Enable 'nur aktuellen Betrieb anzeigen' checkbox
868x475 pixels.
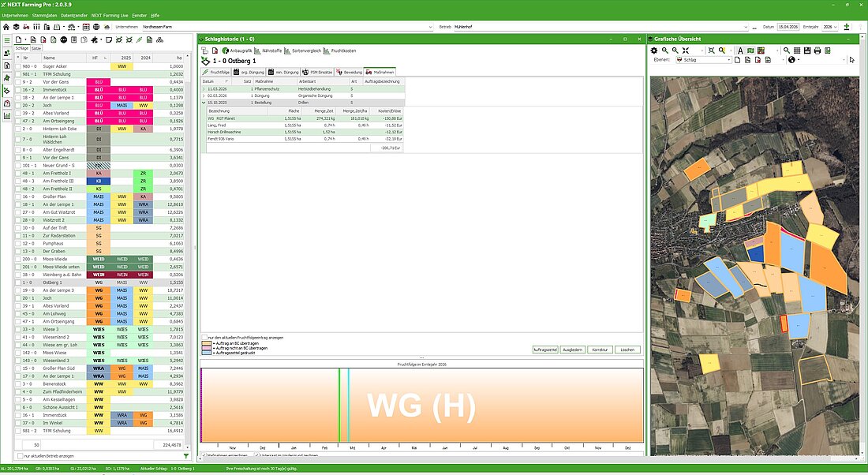click(19, 456)
